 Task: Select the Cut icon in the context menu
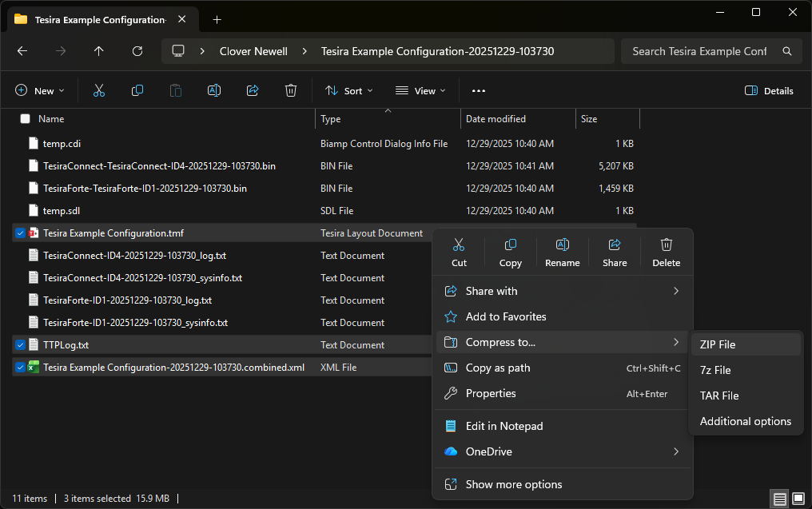click(x=459, y=248)
